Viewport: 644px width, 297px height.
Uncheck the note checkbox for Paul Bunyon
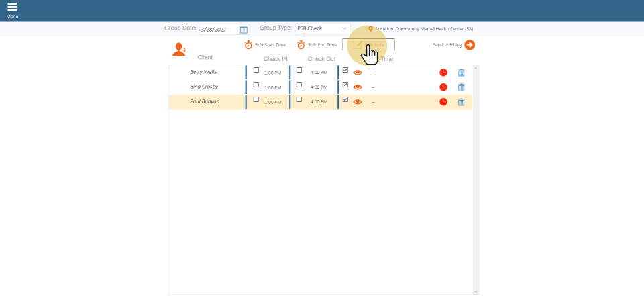[345, 99]
